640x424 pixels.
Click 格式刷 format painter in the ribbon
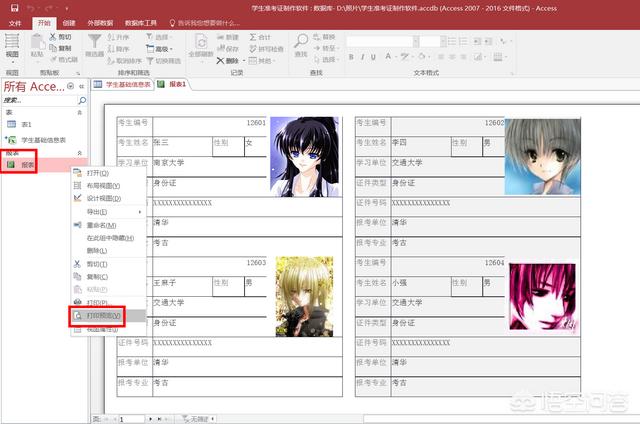pos(64,60)
